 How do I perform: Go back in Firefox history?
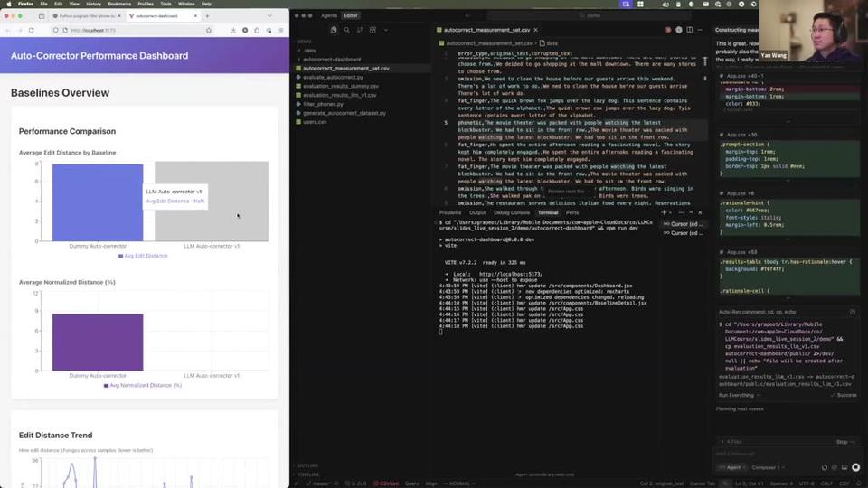point(8,31)
